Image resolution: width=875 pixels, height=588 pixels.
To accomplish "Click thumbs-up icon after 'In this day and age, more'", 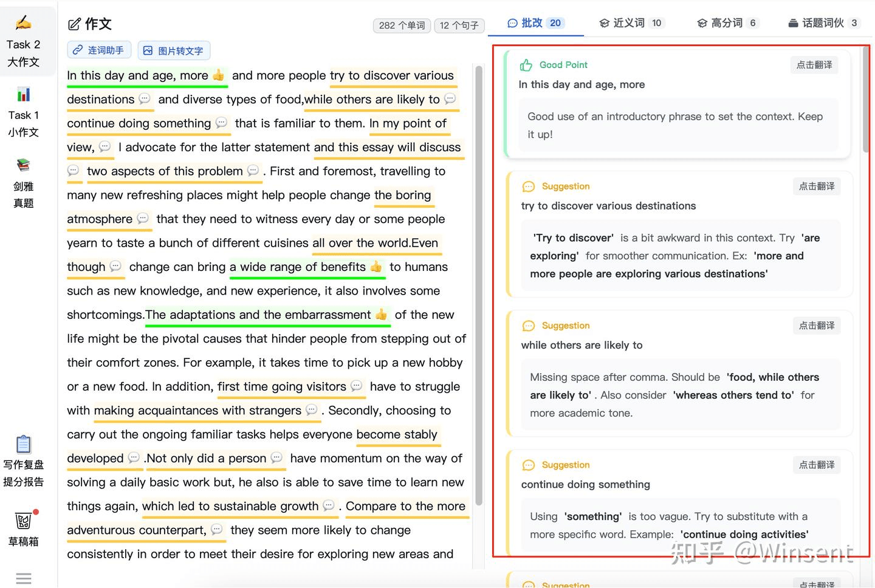I will [218, 75].
